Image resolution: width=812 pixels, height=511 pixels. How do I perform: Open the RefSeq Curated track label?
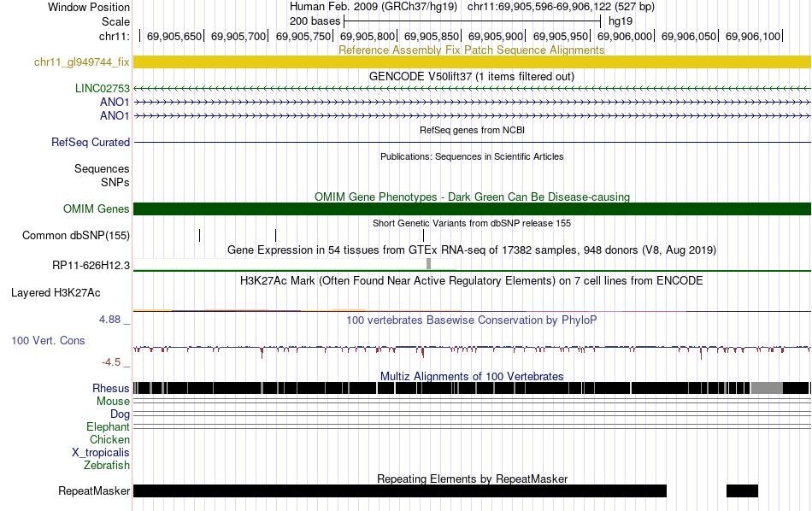91,142
